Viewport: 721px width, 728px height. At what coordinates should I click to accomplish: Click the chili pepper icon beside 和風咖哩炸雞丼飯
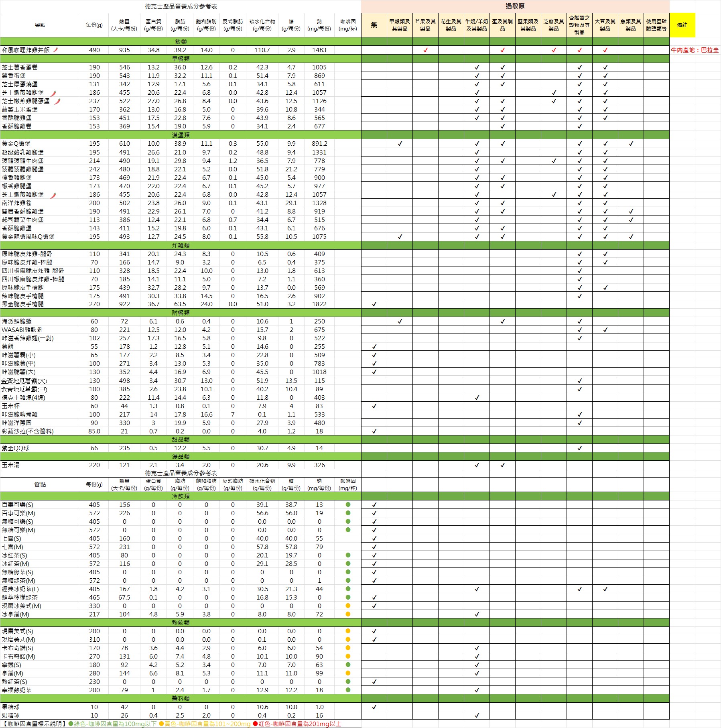[x=56, y=50]
